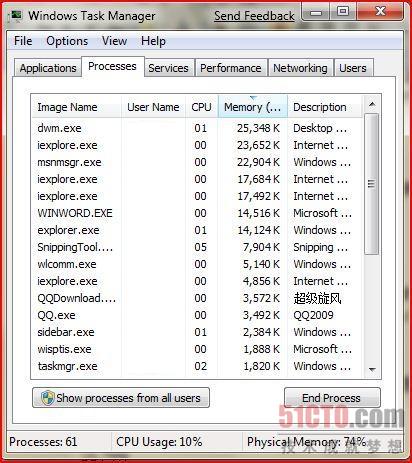Viewport: 412px width, 463px height.
Task: Switch to the Users tab
Action: point(353,68)
